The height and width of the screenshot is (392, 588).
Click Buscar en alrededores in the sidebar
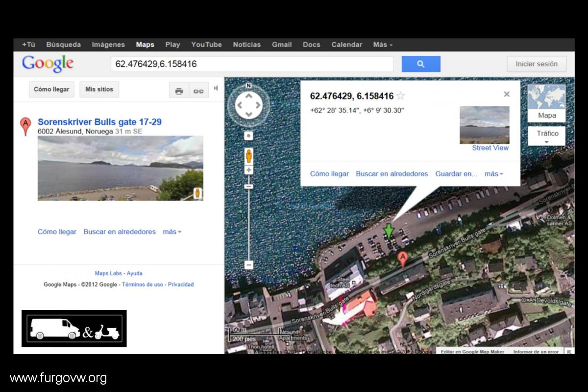tap(120, 232)
